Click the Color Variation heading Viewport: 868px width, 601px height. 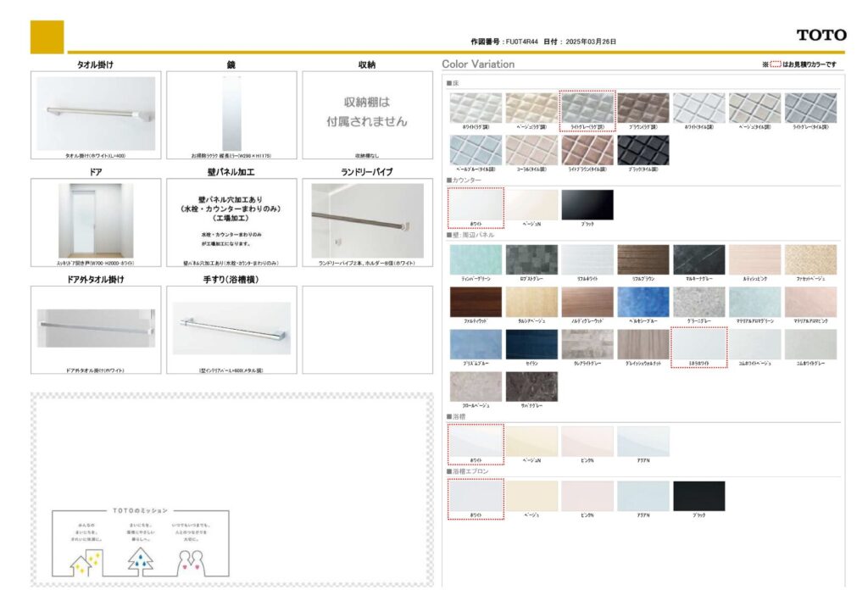click(478, 64)
